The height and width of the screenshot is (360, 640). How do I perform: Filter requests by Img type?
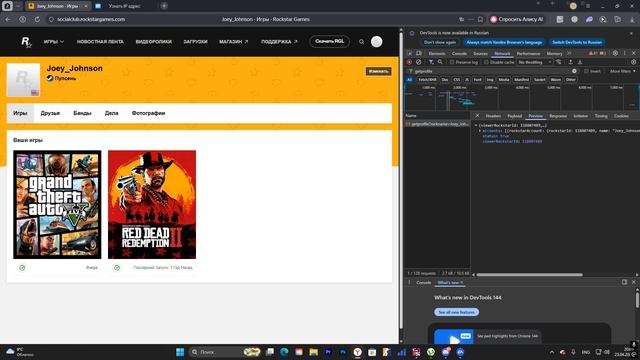pos(490,80)
